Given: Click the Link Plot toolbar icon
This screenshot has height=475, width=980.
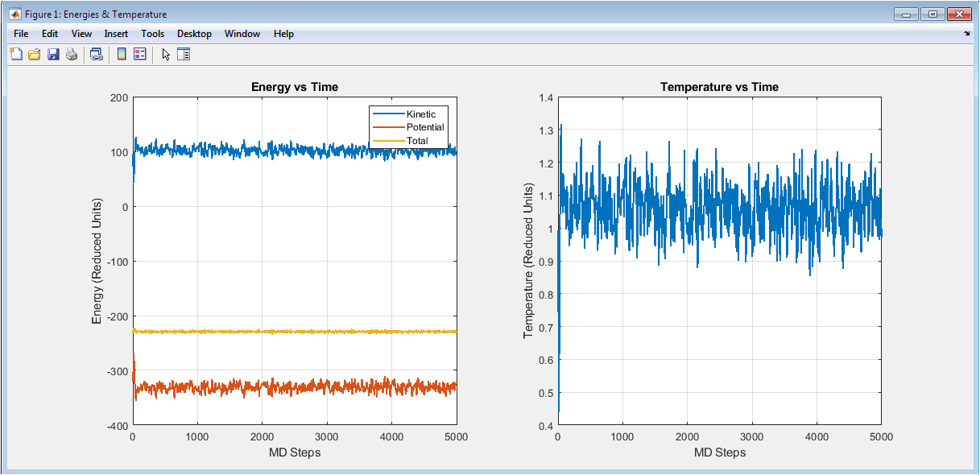Looking at the screenshot, I should coord(96,55).
